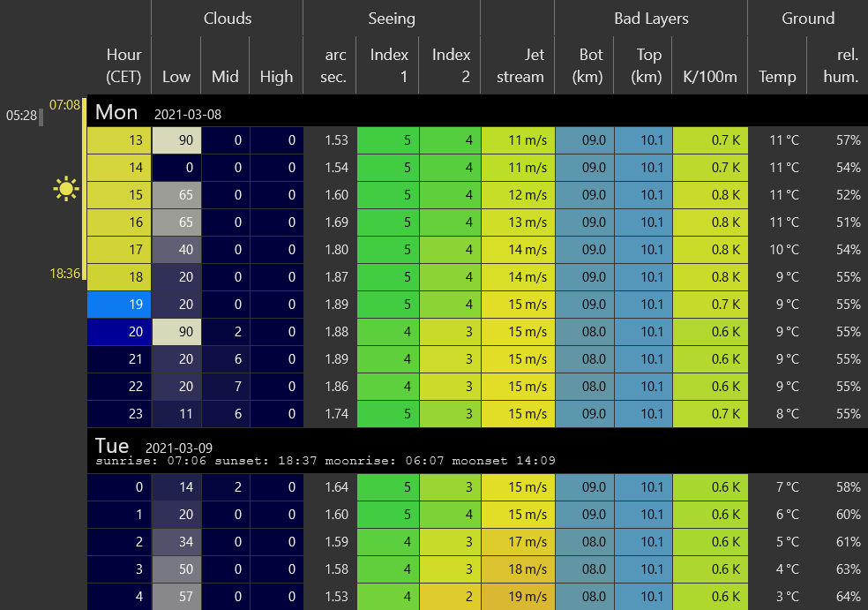Click low cloud value 34 on Tuesday
Viewport: 868px width, 610px height.
[x=176, y=541]
